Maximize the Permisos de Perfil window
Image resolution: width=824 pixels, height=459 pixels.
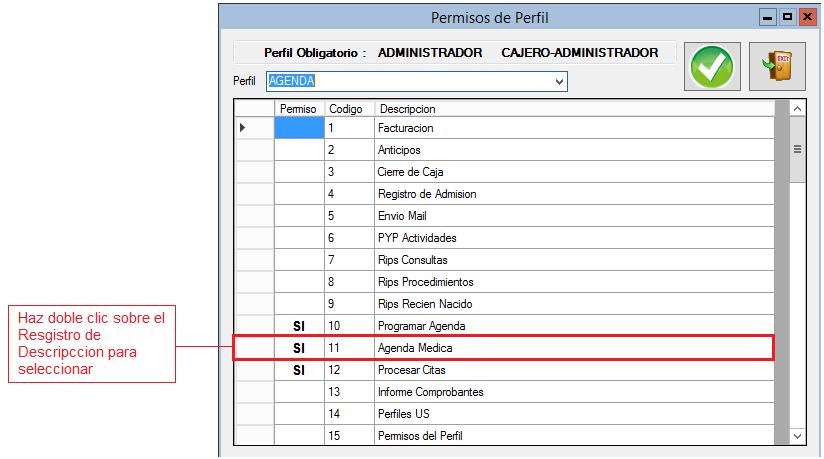(x=787, y=17)
